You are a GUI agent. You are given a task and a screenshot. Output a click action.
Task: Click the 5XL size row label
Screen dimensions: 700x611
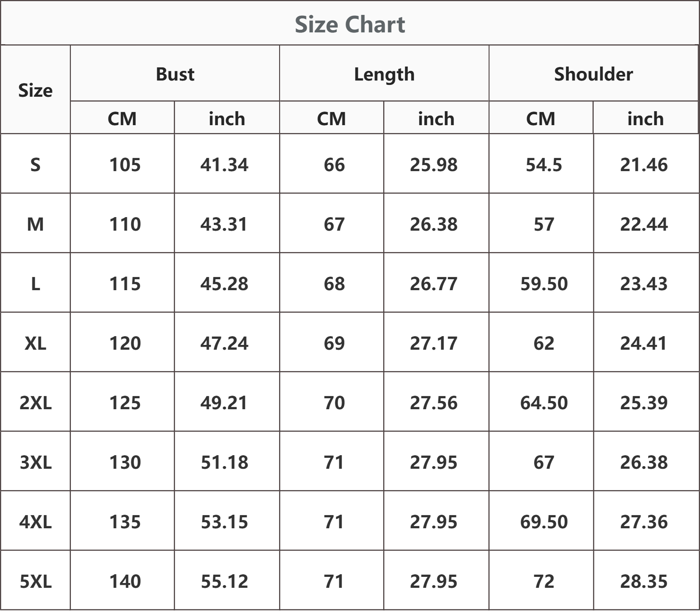(35, 580)
